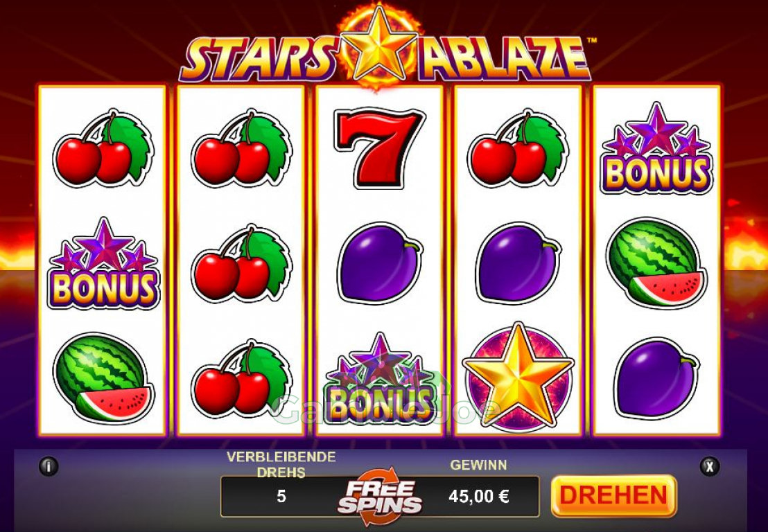
Task: Click the Stars Ablaze title logo
Action: tap(385, 49)
